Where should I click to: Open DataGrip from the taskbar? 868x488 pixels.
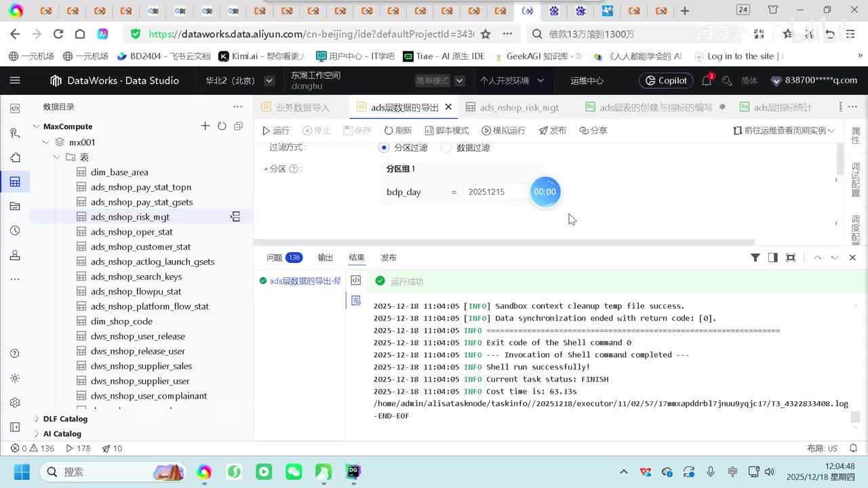coord(353,472)
